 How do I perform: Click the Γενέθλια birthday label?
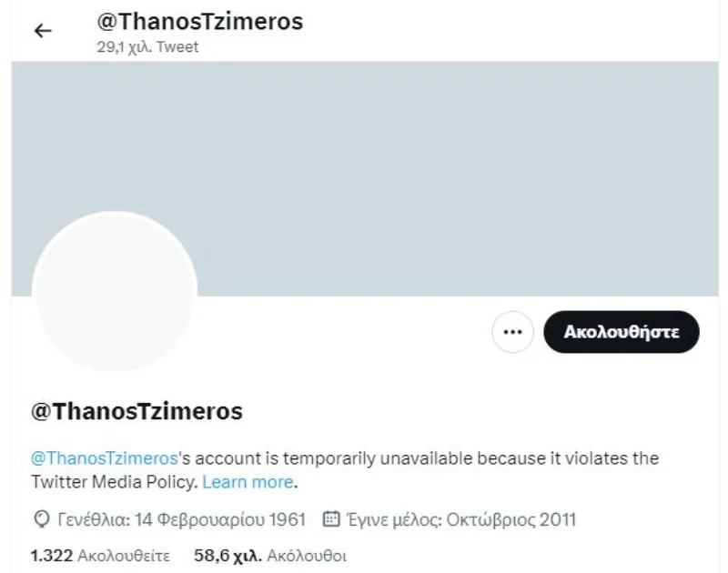92,520
